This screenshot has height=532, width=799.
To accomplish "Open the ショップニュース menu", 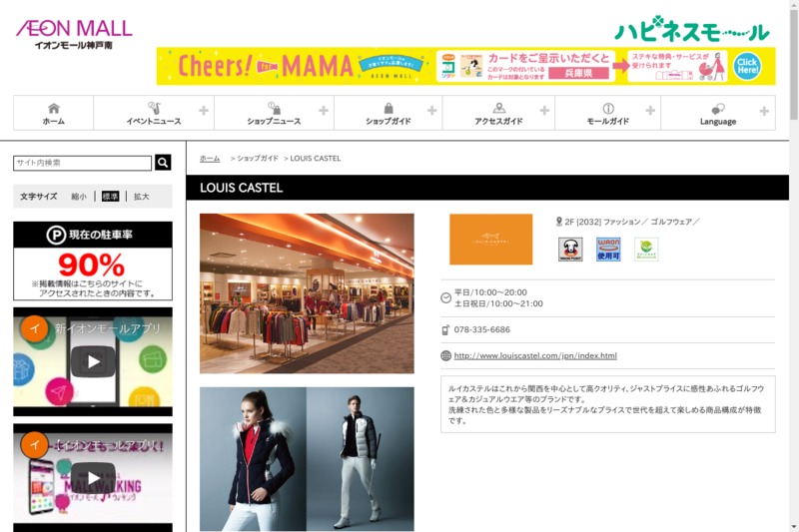I will click(274, 113).
